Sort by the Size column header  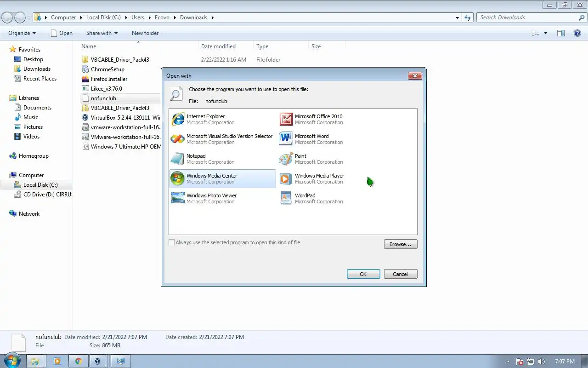click(x=327, y=46)
